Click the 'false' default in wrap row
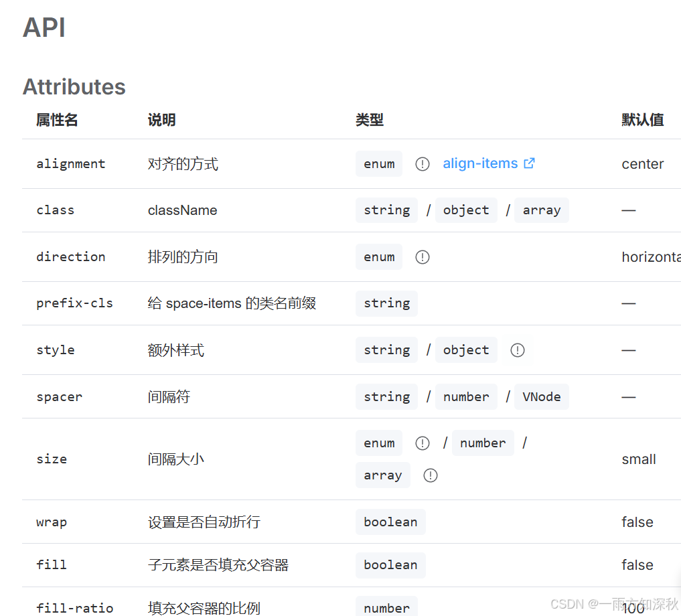The height and width of the screenshot is (616, 681). click(637, 522)
